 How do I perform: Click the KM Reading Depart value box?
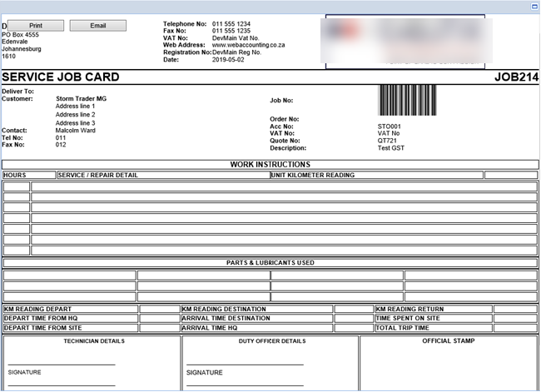(x=159, y=309)
